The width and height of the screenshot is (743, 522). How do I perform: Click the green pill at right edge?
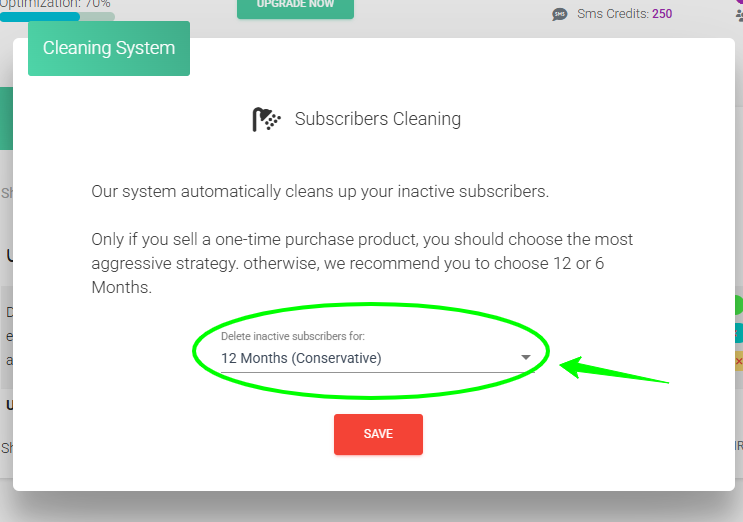coord(738,305)
